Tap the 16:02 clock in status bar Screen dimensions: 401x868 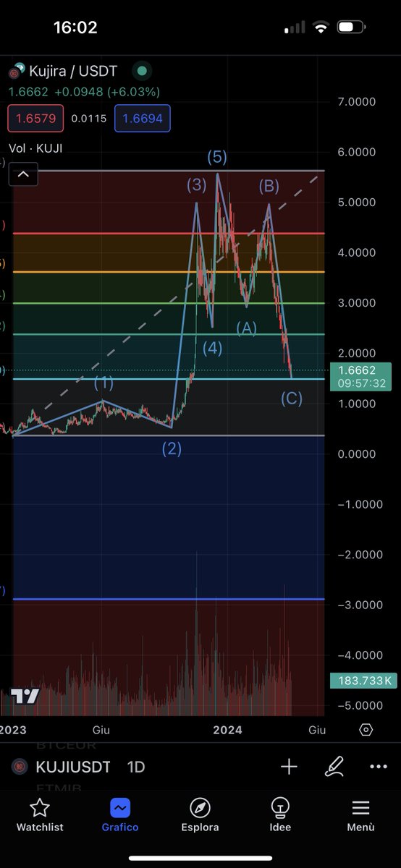pyautogui.click(x=75, y=27)
